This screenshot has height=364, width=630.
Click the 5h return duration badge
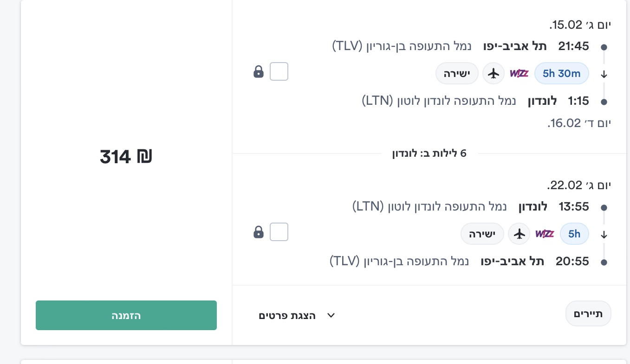point(574,234)
